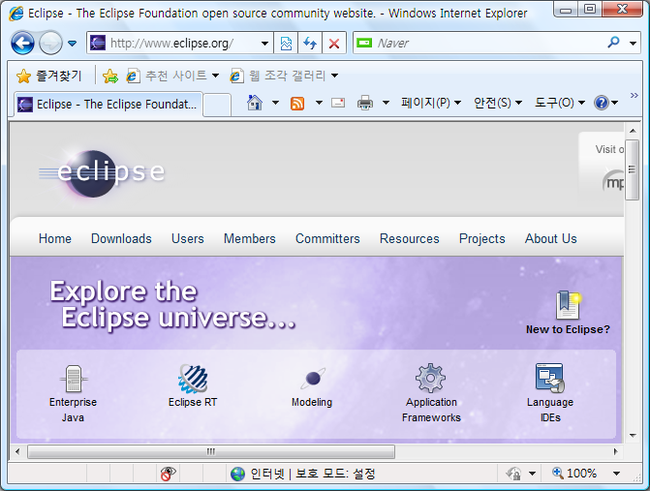Viewport: 650px width, 491px height.
Task: Click the search magnifier icon
Action: pyautogui.click(x=614, y=42)
